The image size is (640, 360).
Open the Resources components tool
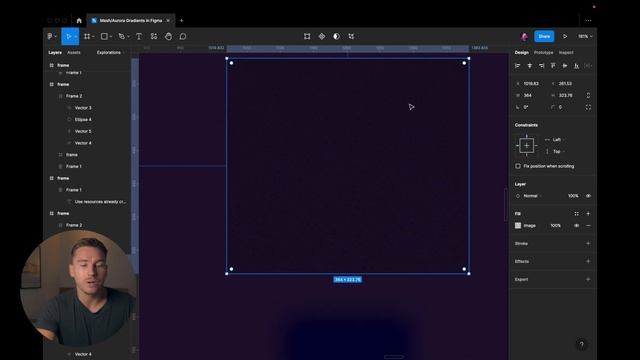[x=153, y=36]
